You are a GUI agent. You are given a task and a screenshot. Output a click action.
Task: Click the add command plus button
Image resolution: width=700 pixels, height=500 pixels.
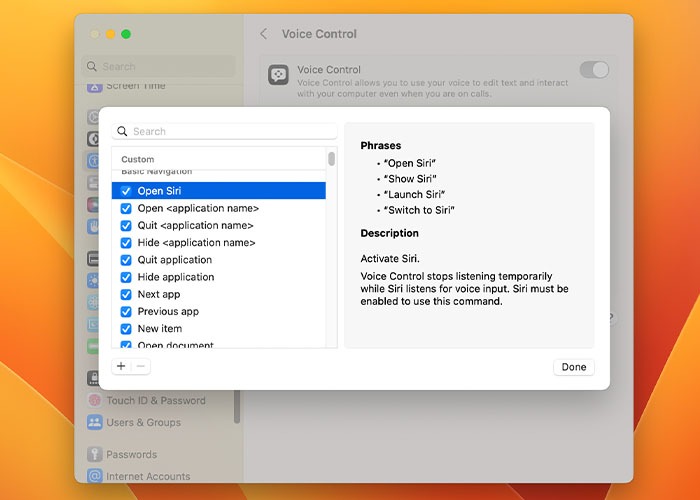[121, 367]
